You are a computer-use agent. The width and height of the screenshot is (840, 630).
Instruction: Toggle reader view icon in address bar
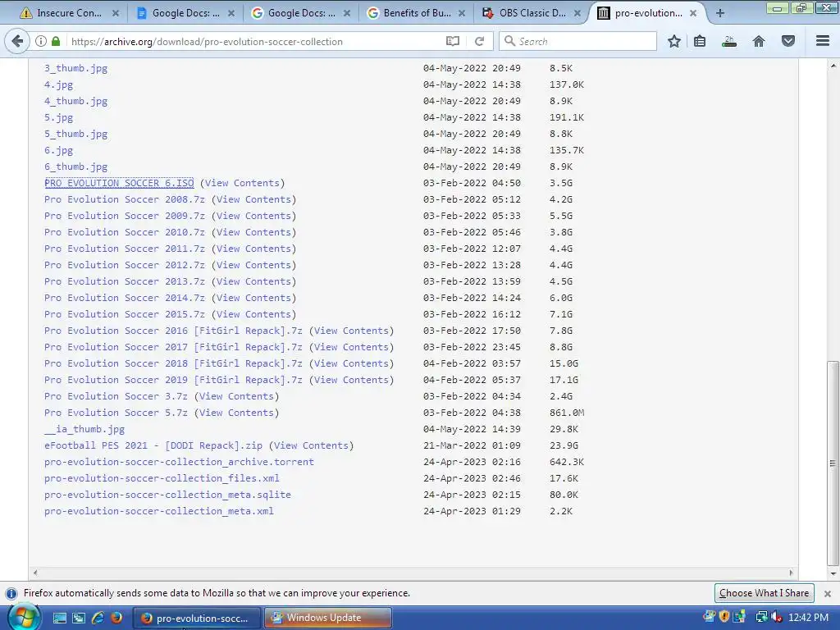(453, 41)
